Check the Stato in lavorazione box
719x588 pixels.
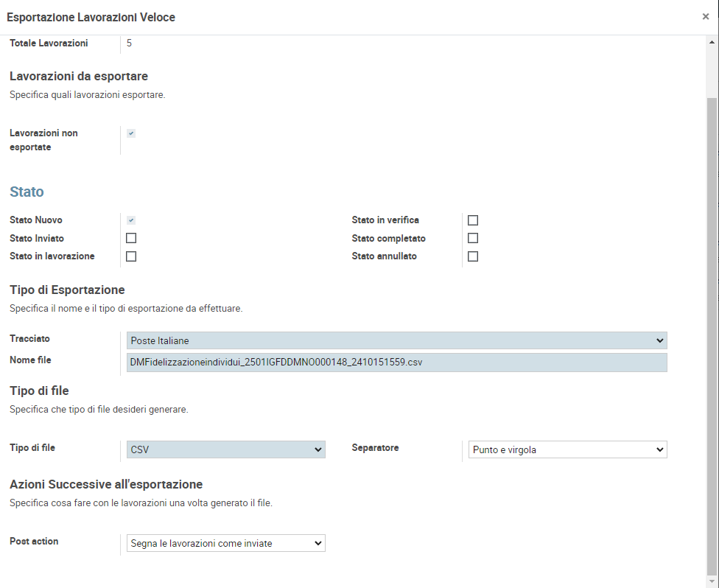point(131,256)
